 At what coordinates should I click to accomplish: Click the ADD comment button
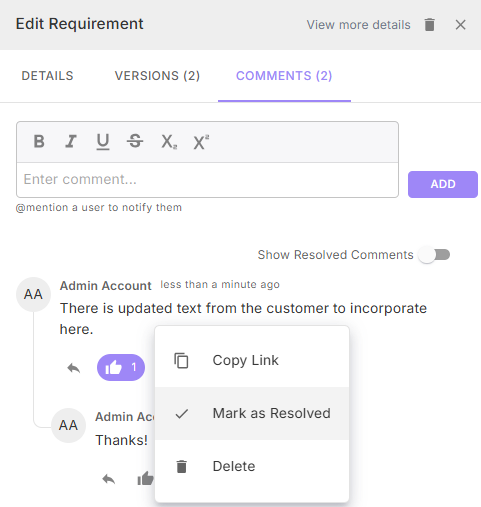(x=443, y=184)
